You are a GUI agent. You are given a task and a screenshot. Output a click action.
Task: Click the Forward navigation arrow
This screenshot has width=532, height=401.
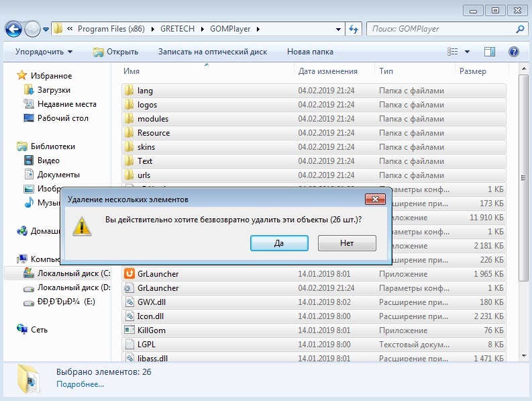click(x=32, y=30)
